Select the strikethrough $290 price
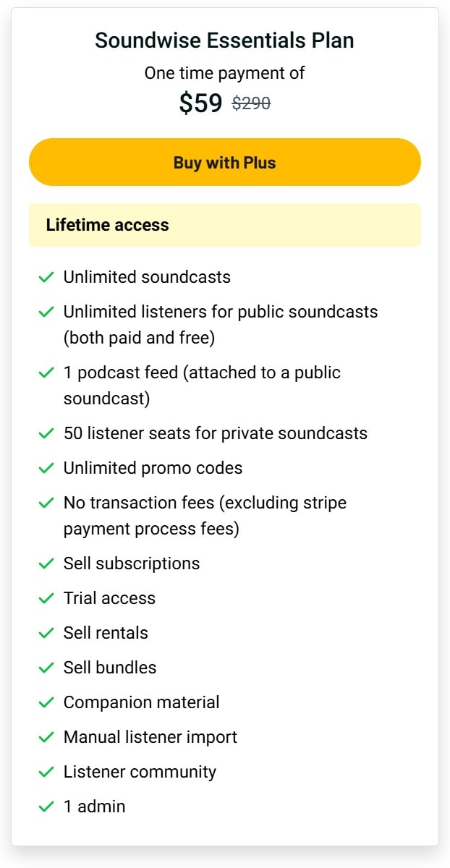This screenshot has height=868, width=450. [x=250, y=103]
